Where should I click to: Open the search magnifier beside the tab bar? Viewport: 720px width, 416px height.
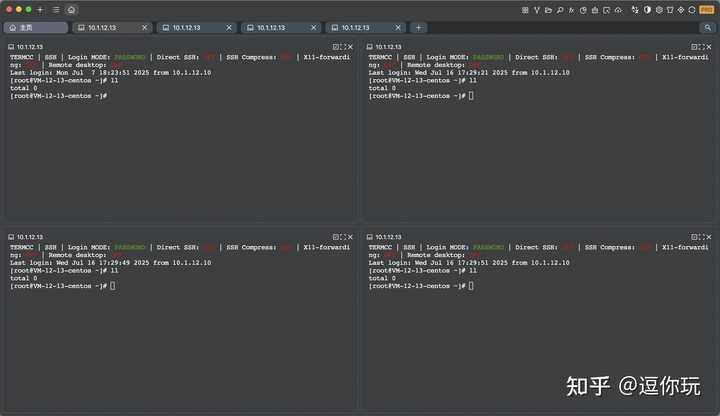708,28
